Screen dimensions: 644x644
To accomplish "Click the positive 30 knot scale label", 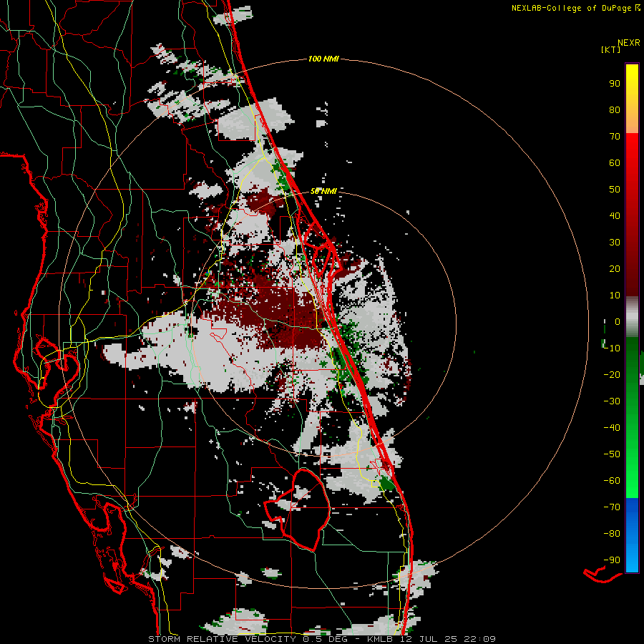I will (x=615, y=243).
